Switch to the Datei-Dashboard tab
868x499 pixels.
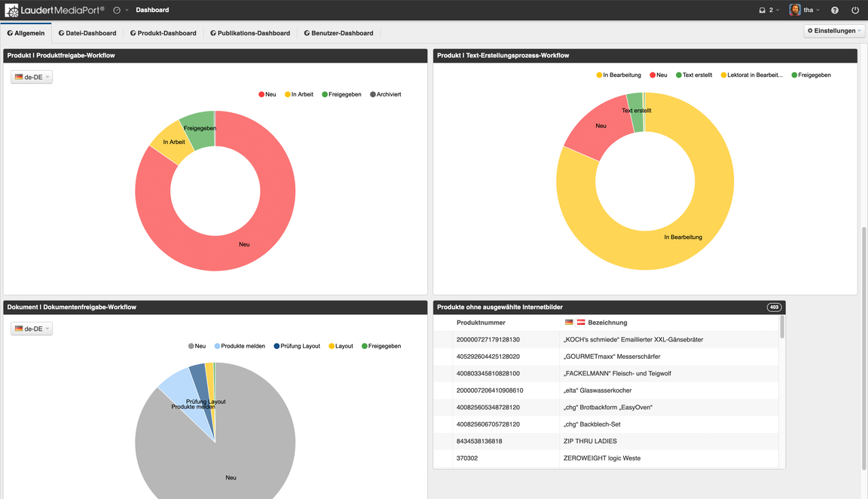pyautogui.click(x=87, y=33)
